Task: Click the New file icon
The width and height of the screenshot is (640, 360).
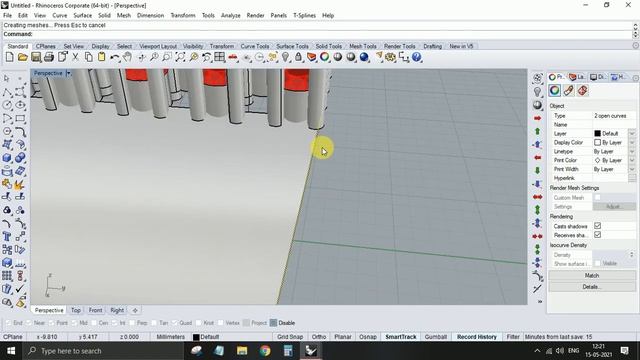Action: pyautogui.click(x=9, y=57)
